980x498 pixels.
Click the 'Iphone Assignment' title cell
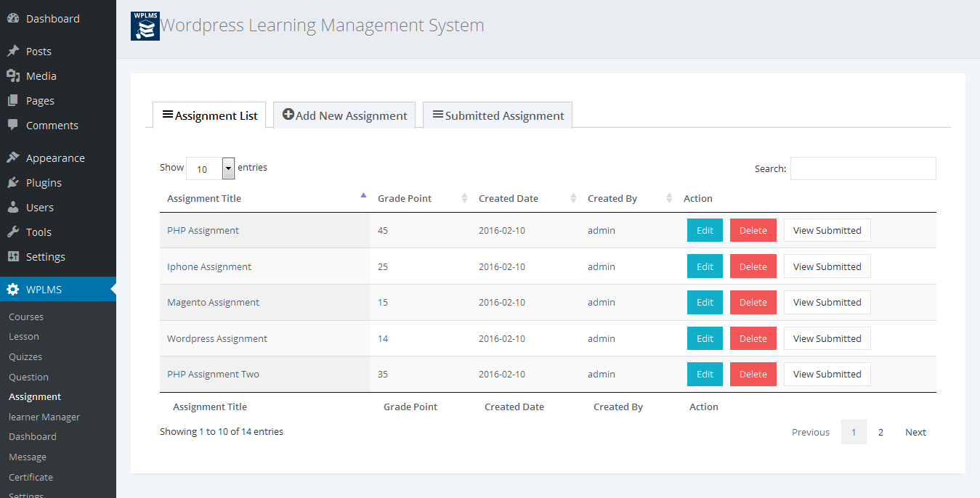(x=265, y=266)
